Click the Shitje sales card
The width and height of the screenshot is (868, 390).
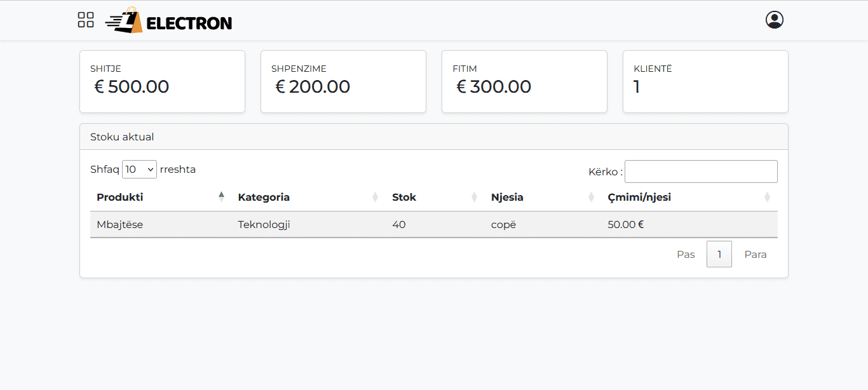pyautogui.click(x=162, y=82)
